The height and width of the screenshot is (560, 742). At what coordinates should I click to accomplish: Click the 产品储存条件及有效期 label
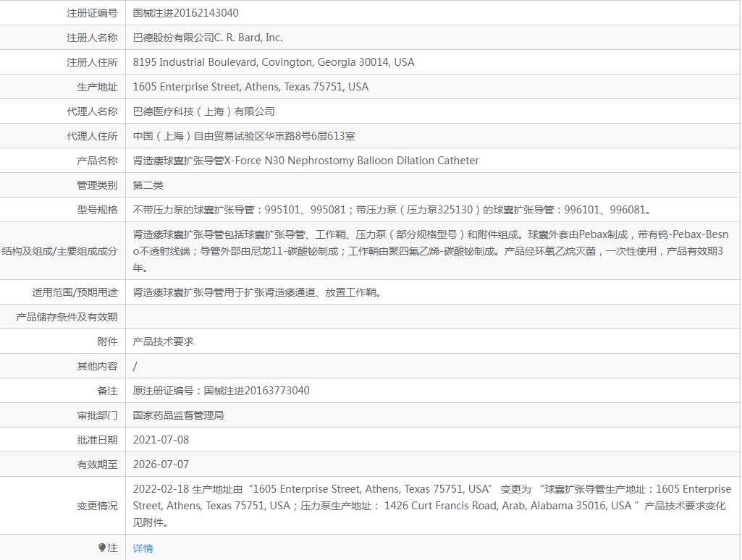click(x=67, y=317)
